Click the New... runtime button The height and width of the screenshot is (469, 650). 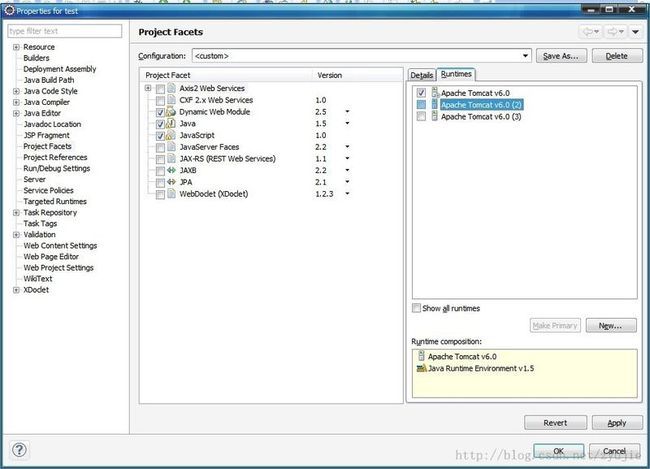point(611,326)
